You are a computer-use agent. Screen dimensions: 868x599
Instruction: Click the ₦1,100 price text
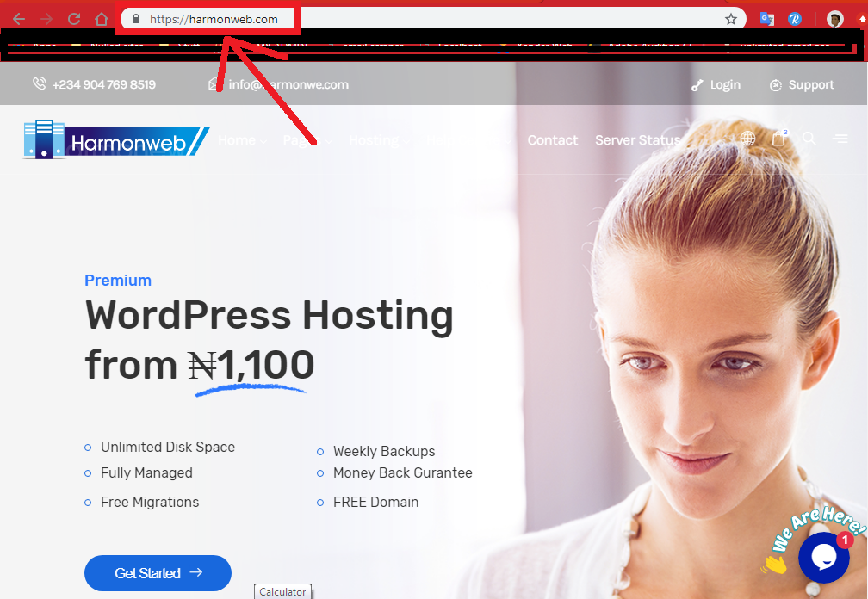[251, 365]
